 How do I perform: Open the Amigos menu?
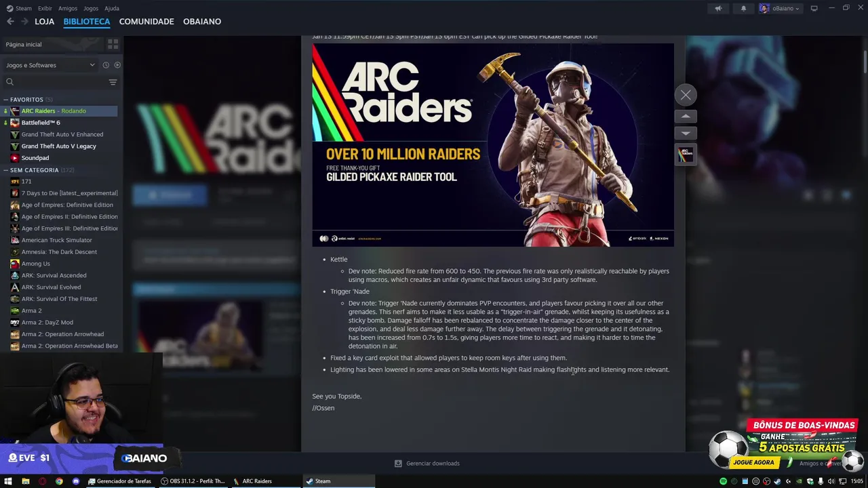(68, 8)
